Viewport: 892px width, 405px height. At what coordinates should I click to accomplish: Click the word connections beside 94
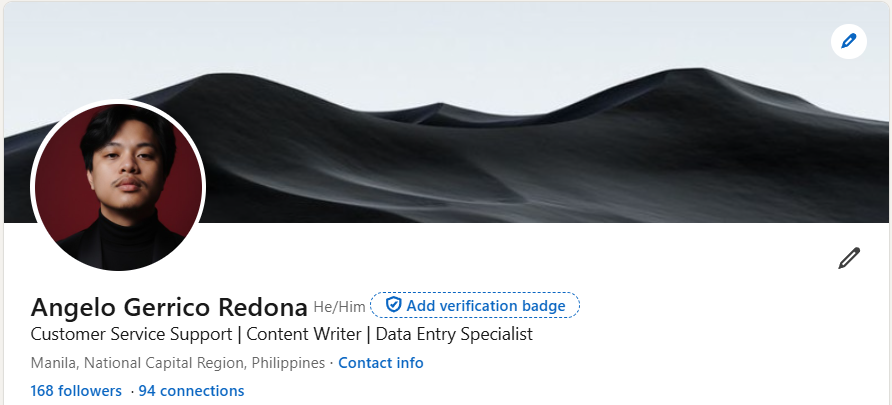[203, 391]
